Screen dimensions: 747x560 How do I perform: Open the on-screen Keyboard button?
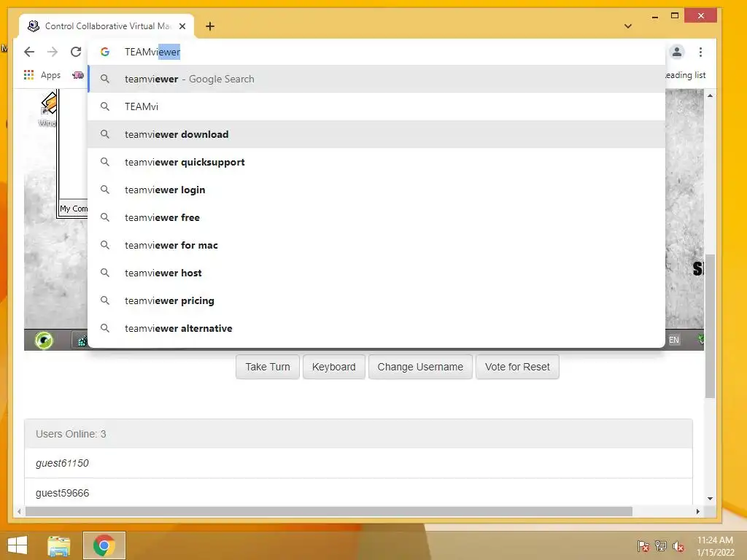click(334, 367)
